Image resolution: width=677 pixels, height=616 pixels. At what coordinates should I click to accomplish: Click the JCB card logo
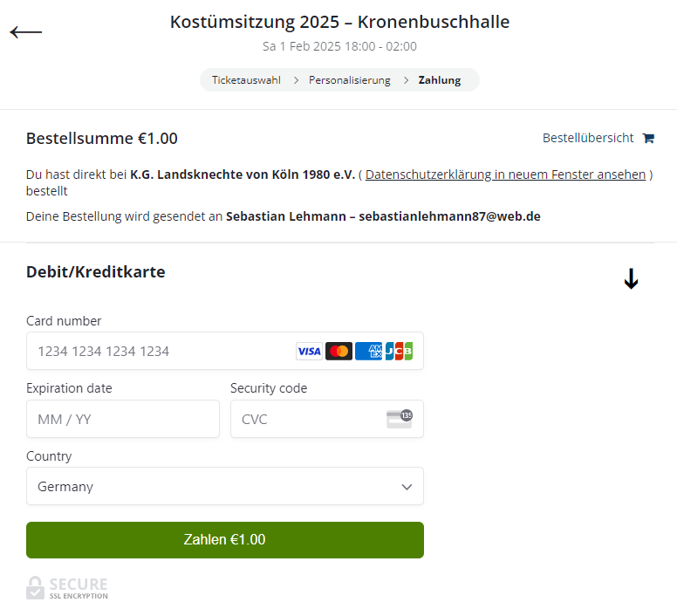(399, 351)
